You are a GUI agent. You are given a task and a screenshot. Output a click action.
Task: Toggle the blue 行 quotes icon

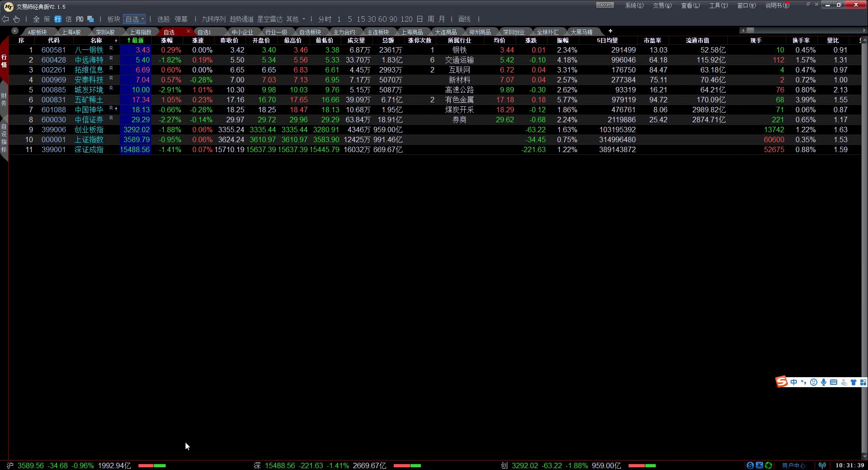click(x=58, y=19)
